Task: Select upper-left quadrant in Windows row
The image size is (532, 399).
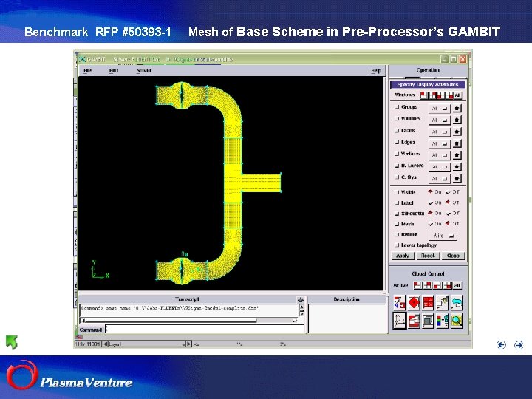Action: coord(424,95)
